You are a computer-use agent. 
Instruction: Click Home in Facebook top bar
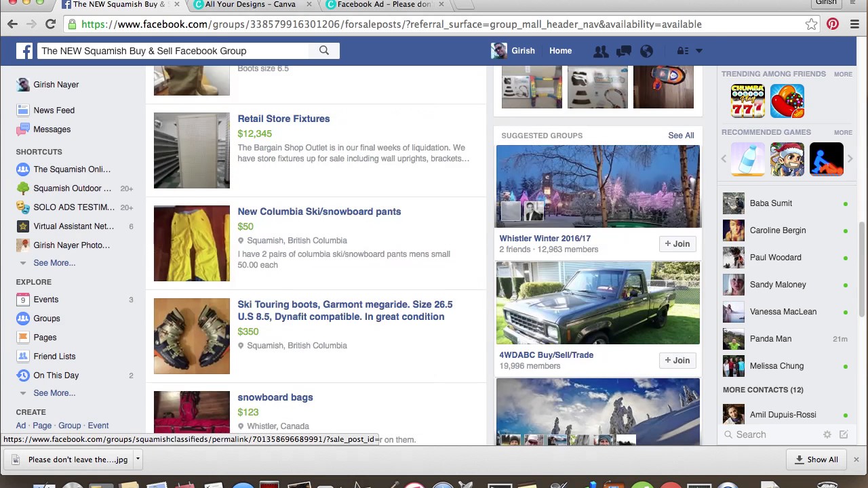click(560, 51)
